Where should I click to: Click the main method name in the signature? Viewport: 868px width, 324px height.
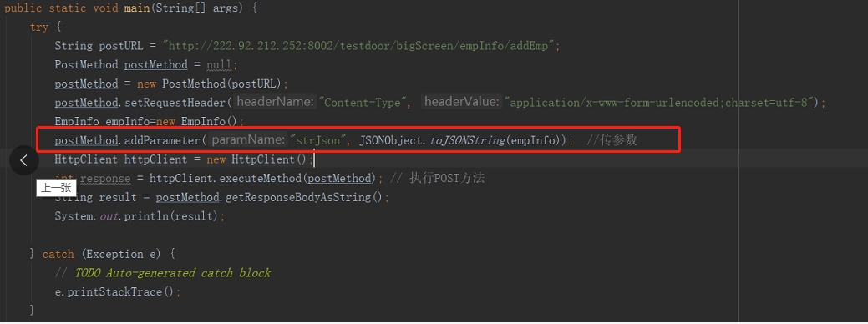tap(137, 9)
